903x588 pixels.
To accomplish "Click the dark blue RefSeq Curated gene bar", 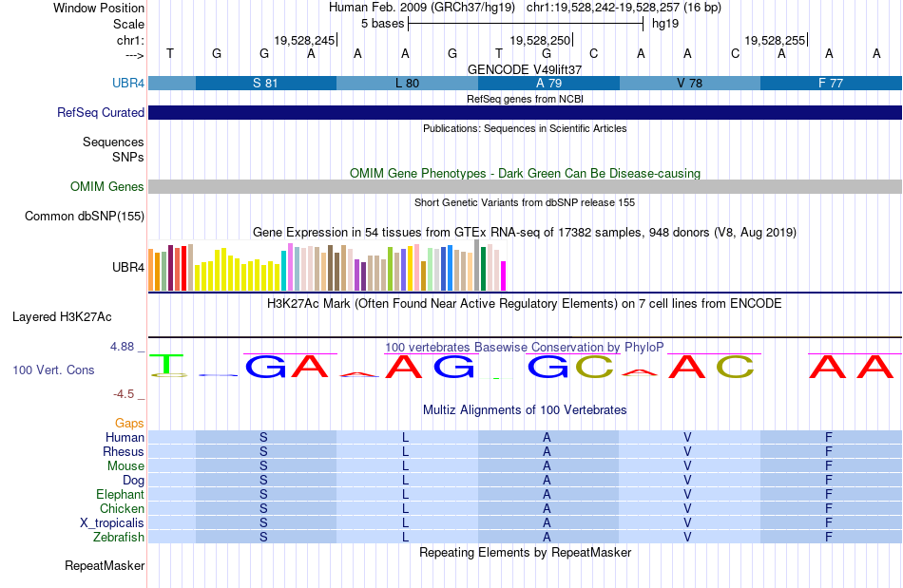I will (525, 112).
